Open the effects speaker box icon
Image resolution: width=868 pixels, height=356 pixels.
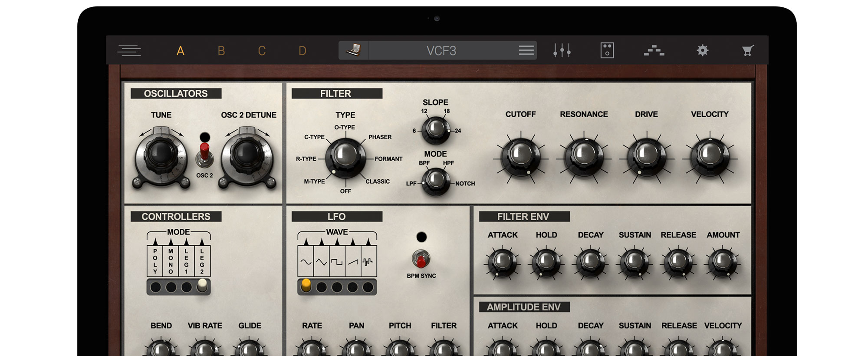(x=607, y=50)
